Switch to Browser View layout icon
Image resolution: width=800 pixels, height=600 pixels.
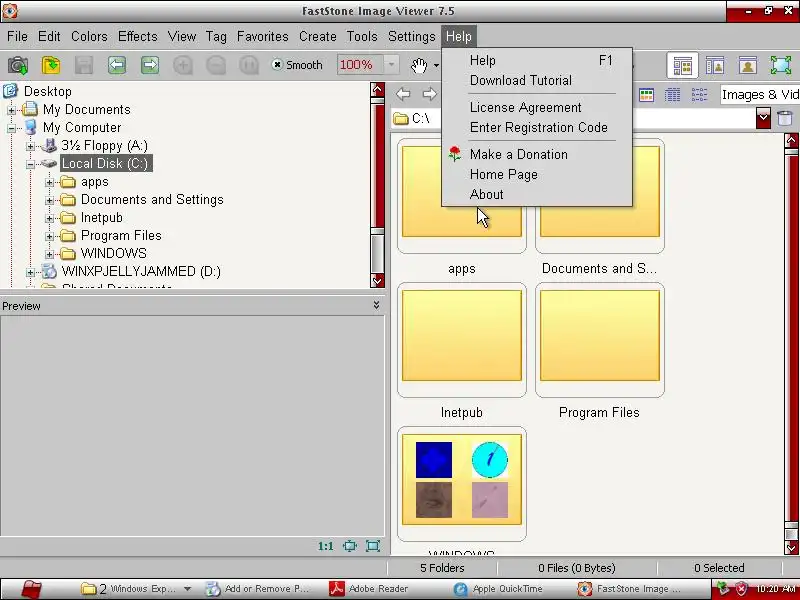683,65
